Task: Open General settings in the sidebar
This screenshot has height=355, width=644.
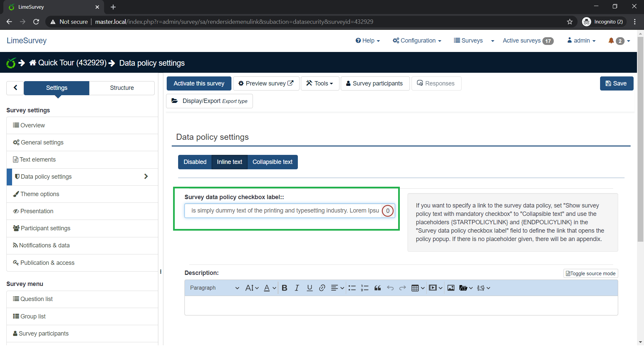Action: 82,142
